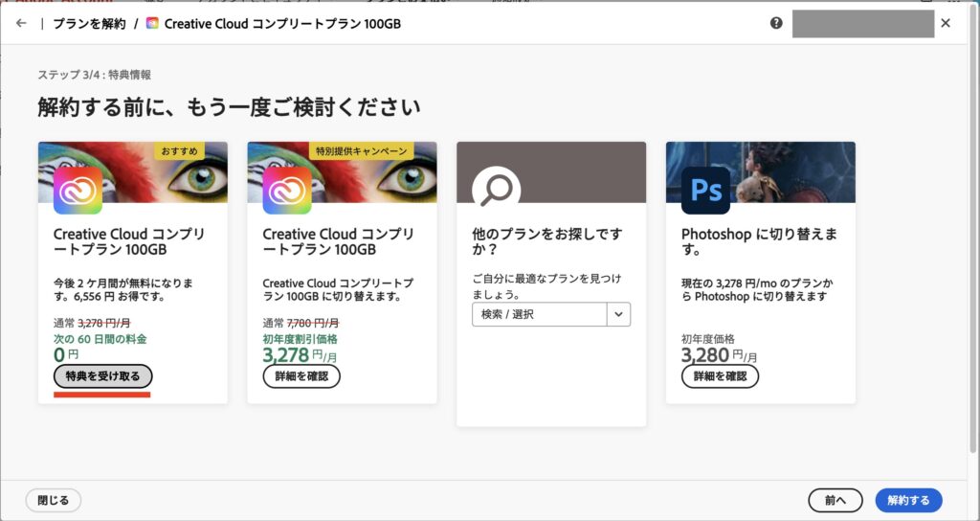This screenshot has width=980, height=521.
Task: Click the Creative Cloud logo on the おすすめ card
Action: (78, 190)
